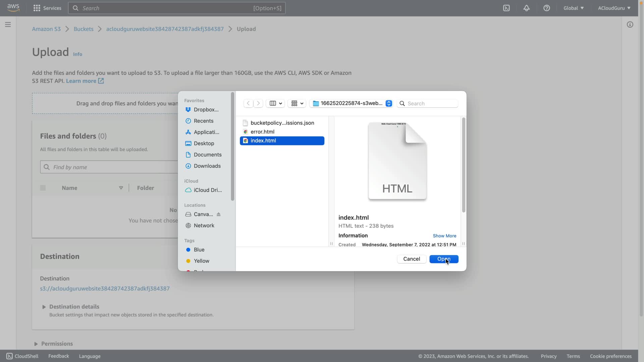Open the help question mark icon
644x362 pixels.
coord(546,8)
